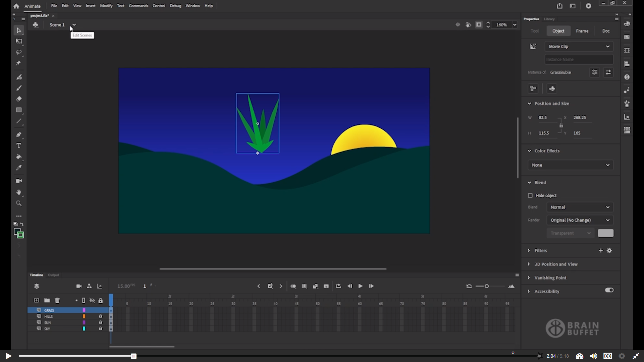Switch to the Library panel

pos(549,19)
